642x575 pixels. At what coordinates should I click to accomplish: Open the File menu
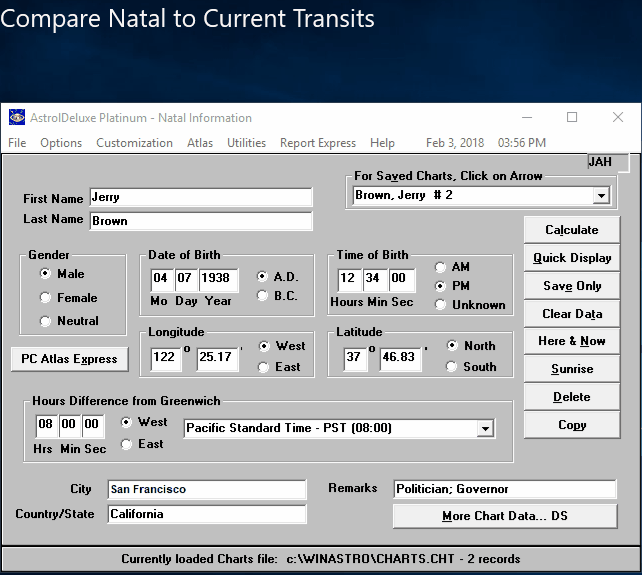(17, 143)
